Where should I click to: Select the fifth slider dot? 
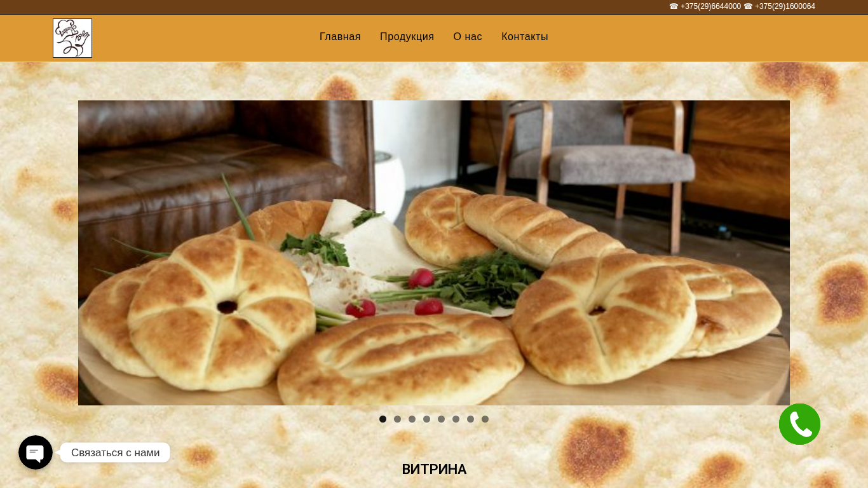tap(441, 419)
